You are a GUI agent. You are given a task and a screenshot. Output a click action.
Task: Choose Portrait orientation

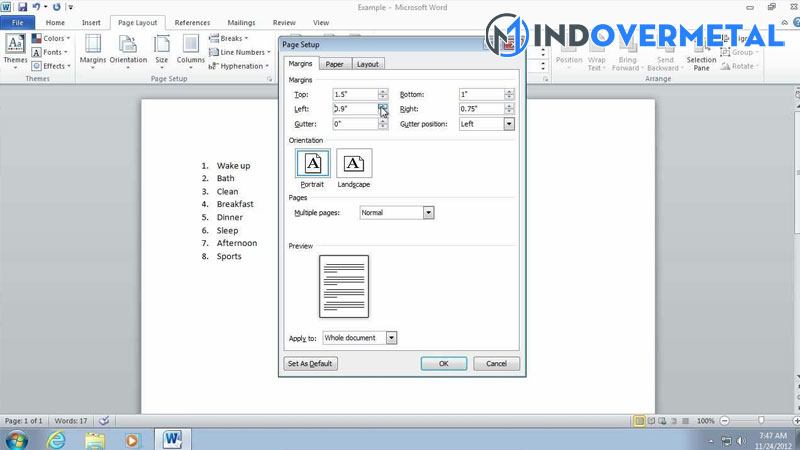[312, 168]
